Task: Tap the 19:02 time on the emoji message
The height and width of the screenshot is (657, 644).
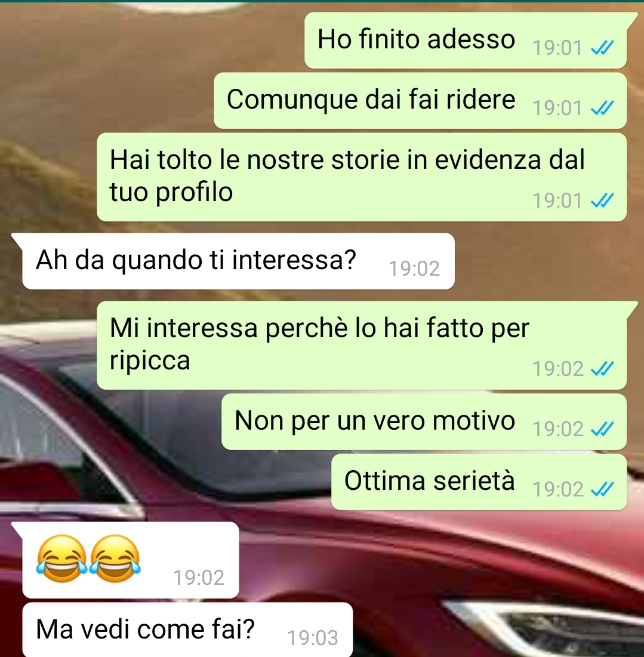Action: click(199, 578)
